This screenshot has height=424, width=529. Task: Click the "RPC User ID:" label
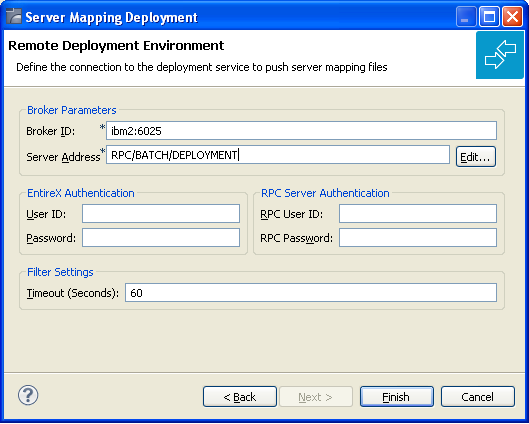(x=291, y=214)
